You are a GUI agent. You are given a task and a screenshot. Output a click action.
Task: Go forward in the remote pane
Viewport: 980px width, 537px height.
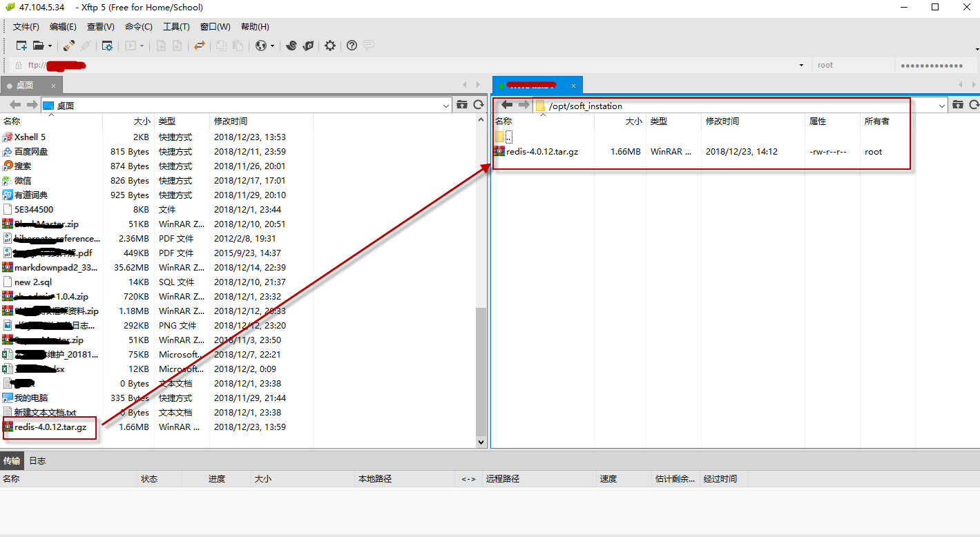(x=523, y=105)
